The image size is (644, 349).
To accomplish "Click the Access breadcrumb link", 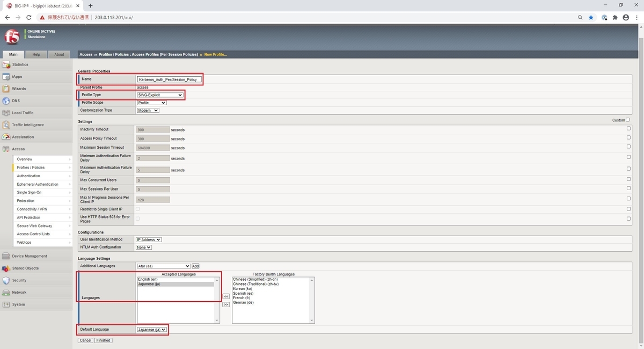I will click(86, 54).
